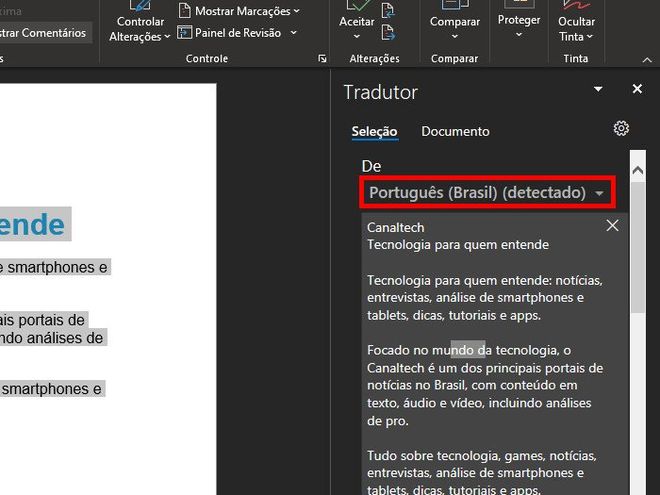The image size is (660, 495).
Task: Switch to the Seleção tab
Action: click(x=374, y=131)
